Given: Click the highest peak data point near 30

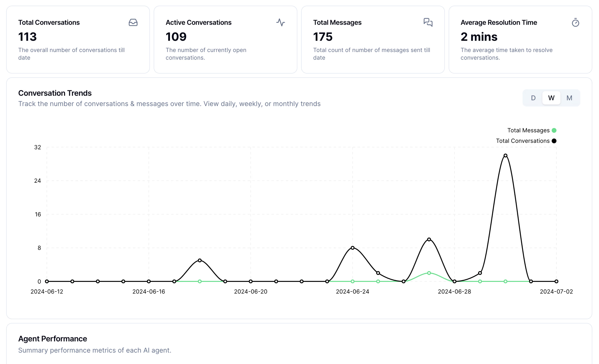Looking at the screenshot, I should (x=505, y=156).
